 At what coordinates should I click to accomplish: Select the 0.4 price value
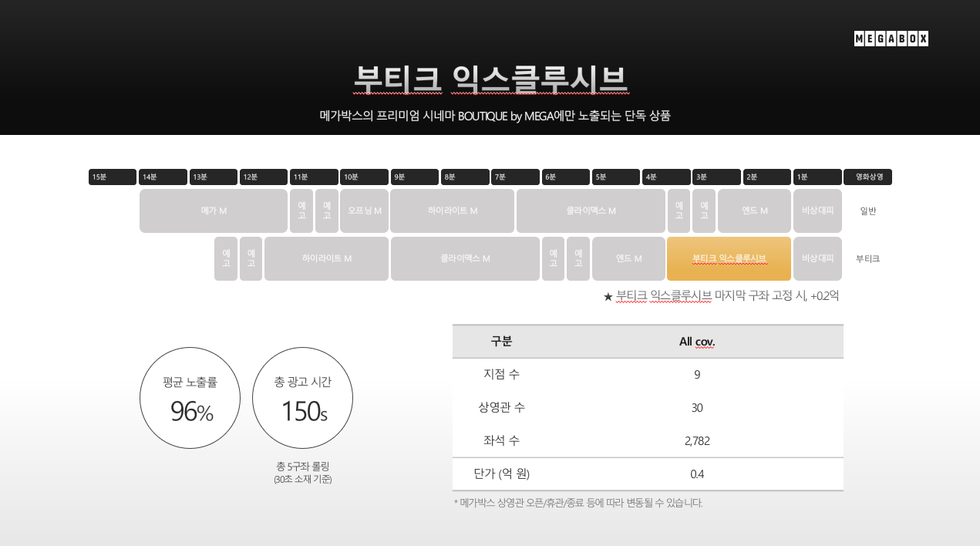pyautogui.click(x=697, y=474)
